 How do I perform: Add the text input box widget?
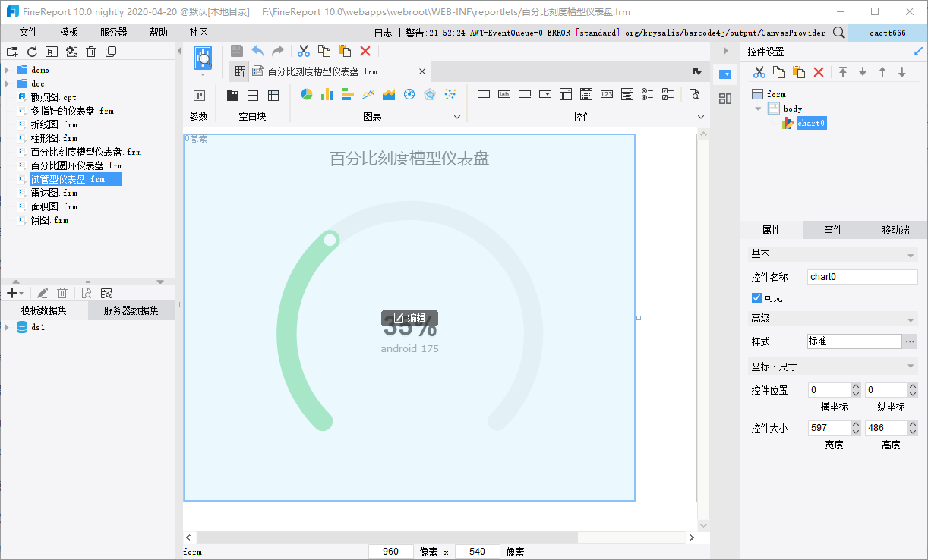coord(484,95)
